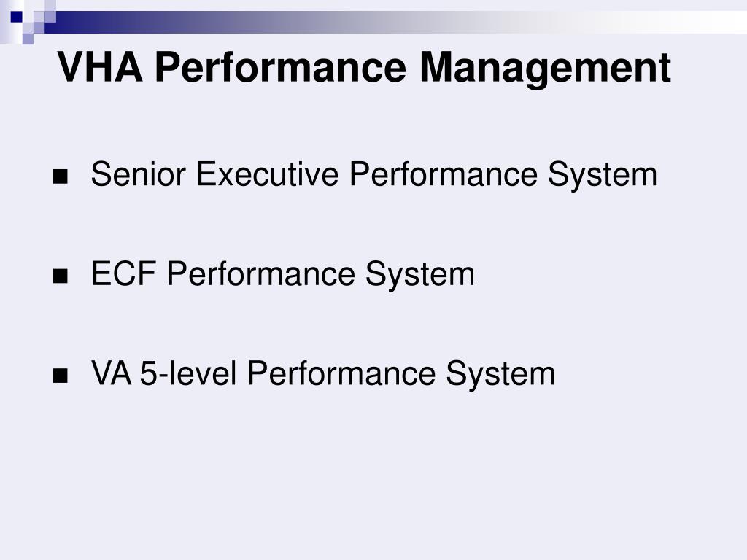Click the bullet square before VA 5-level
Screen dimensions: 747x560
click(60, 376)
